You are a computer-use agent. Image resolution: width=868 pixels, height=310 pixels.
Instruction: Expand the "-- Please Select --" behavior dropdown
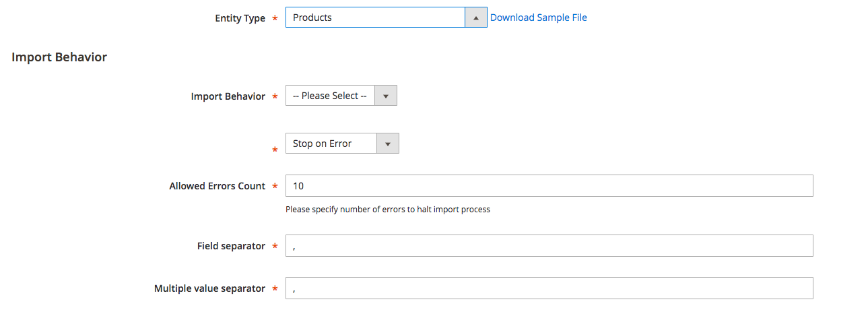(x=330, y=96)
